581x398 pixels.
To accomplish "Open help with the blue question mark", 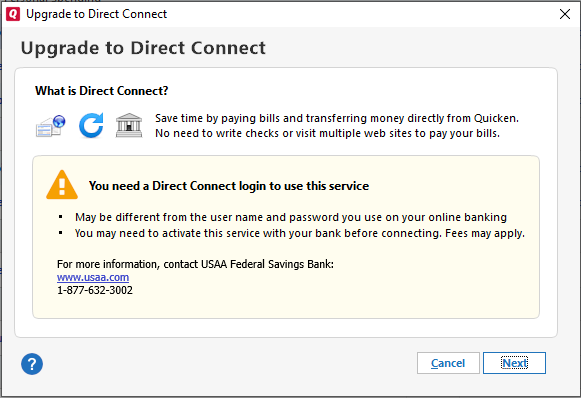I will pos(32,364).
